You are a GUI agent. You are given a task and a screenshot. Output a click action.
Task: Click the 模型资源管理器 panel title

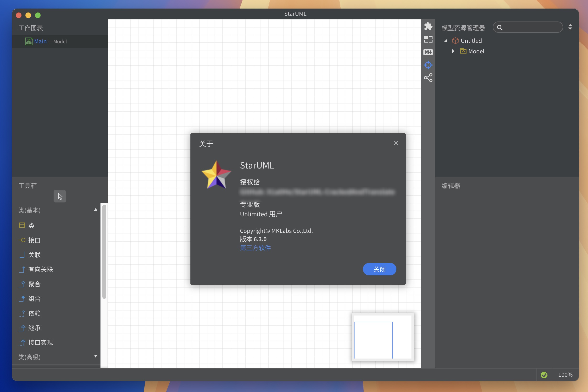463,28
